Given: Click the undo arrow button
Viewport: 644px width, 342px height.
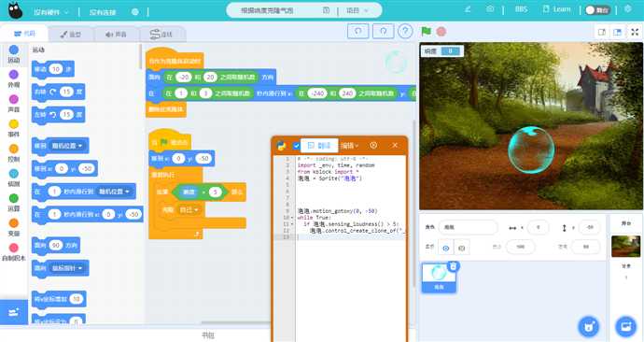Looking at the screenshot, I should [357, 31].
